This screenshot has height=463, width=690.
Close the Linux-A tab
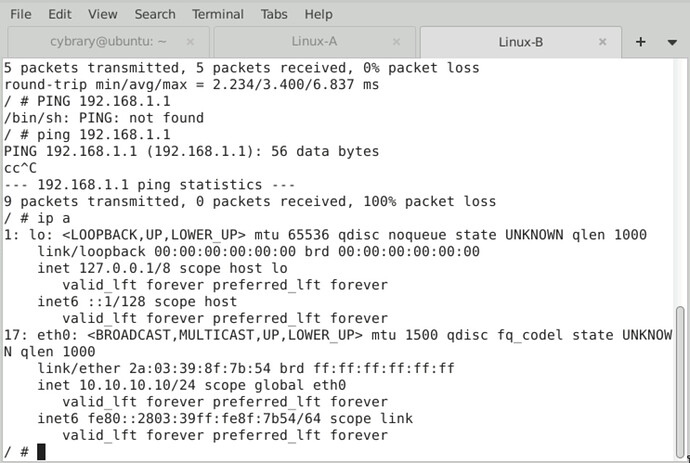(x=395, y=42)
